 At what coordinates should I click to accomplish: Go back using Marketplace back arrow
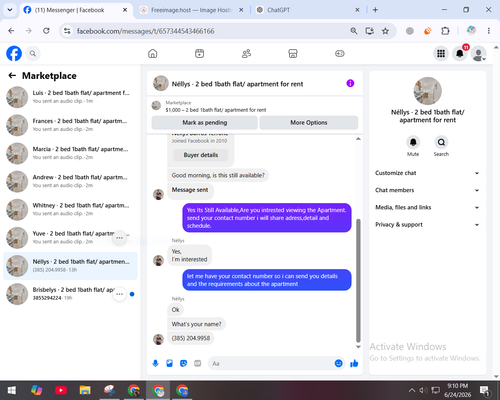pyautogui.click(x=12, y=76)
